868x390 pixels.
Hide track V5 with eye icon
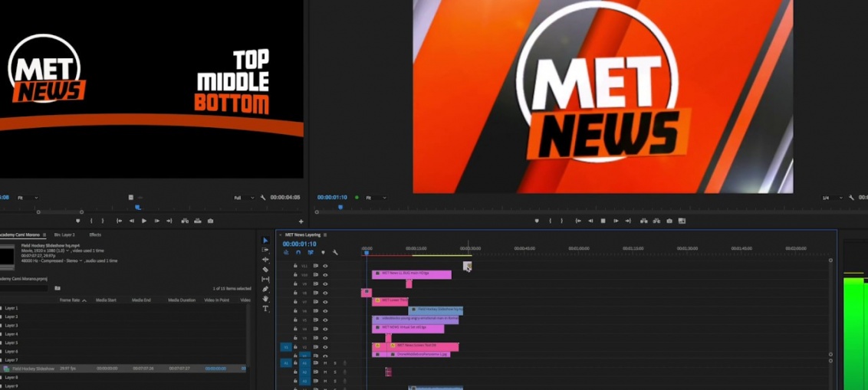tap(325, 320)
